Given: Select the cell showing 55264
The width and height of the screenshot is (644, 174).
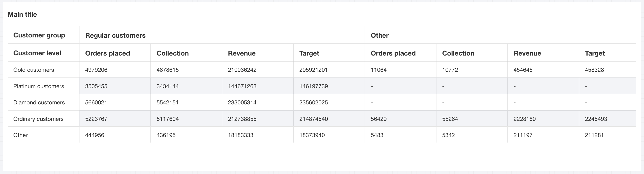Looking at the screenshot, I should tap(450, 119).
